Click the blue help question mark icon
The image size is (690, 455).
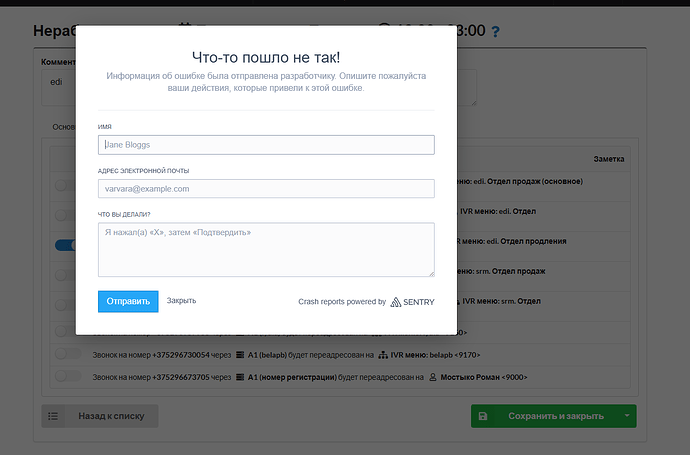pyautogui.click(x=495, y=31)
